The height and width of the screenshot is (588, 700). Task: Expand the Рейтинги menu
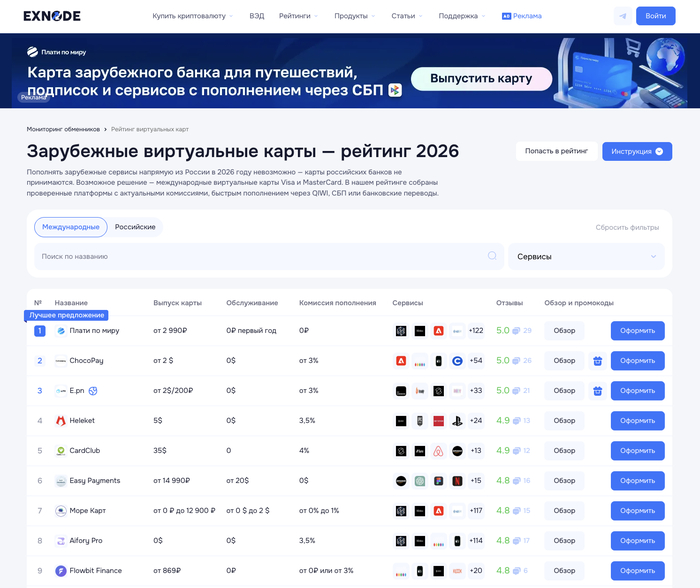tap(297, 17)
